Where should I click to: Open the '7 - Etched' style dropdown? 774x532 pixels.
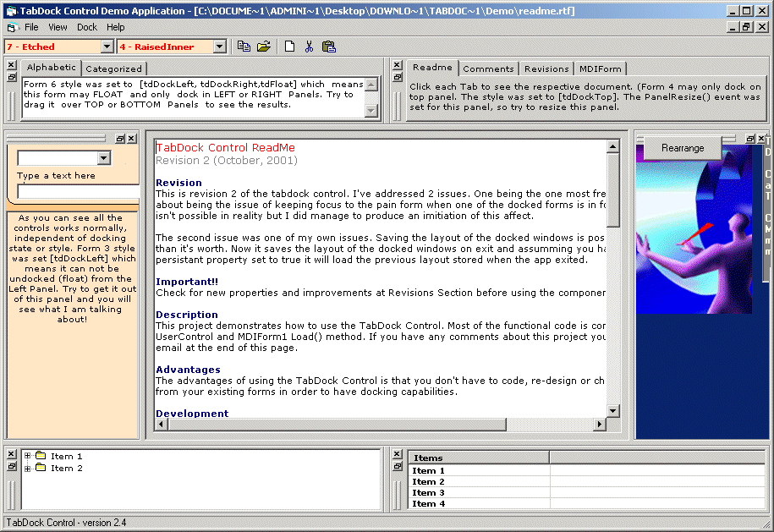[107, 47]
